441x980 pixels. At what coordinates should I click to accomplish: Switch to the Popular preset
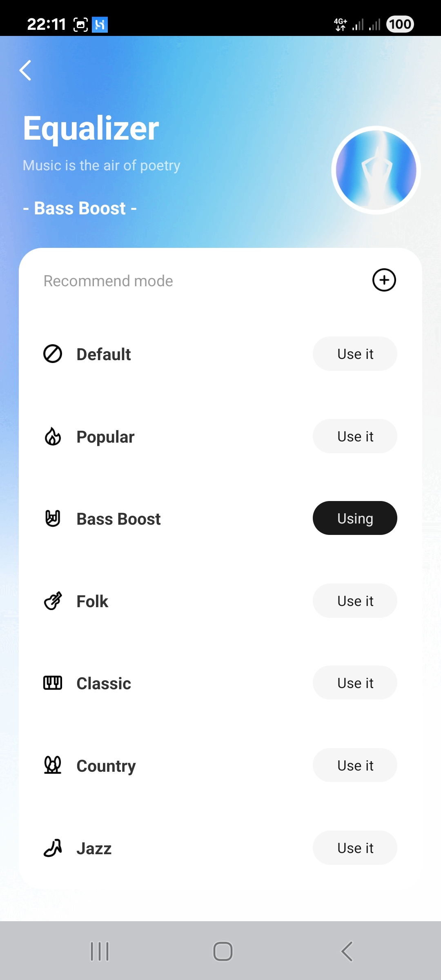click(355, 436)
